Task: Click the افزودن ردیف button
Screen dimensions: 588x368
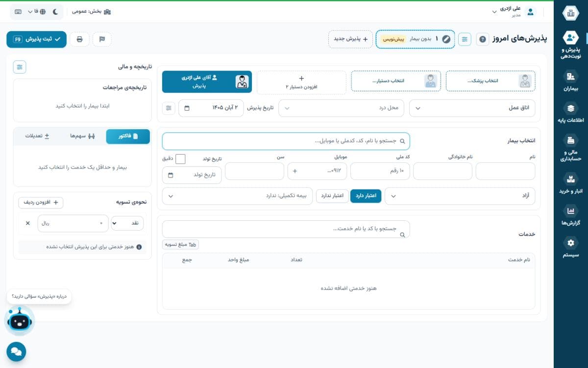Action: point(41,203)
